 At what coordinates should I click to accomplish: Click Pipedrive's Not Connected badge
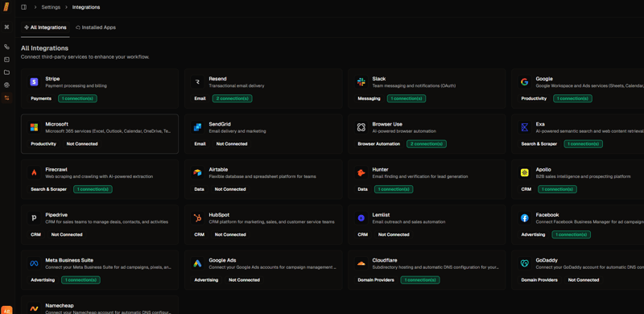[67, 234]
